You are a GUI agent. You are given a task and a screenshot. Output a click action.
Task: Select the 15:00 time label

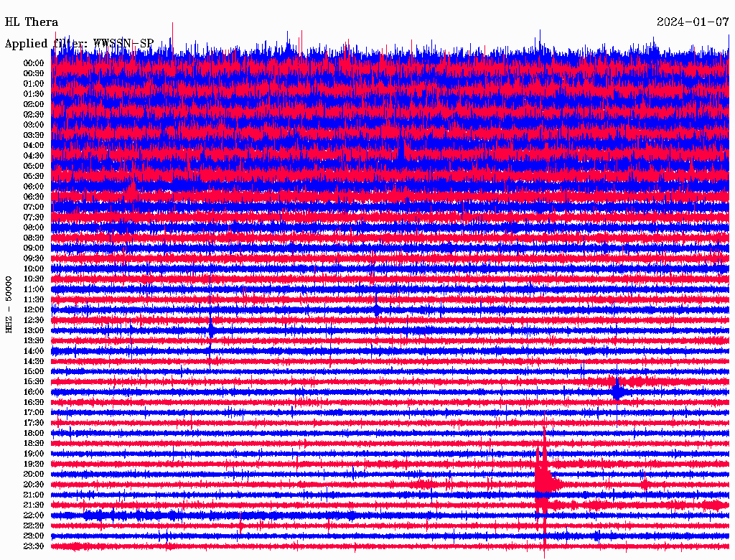pos(34,371)
